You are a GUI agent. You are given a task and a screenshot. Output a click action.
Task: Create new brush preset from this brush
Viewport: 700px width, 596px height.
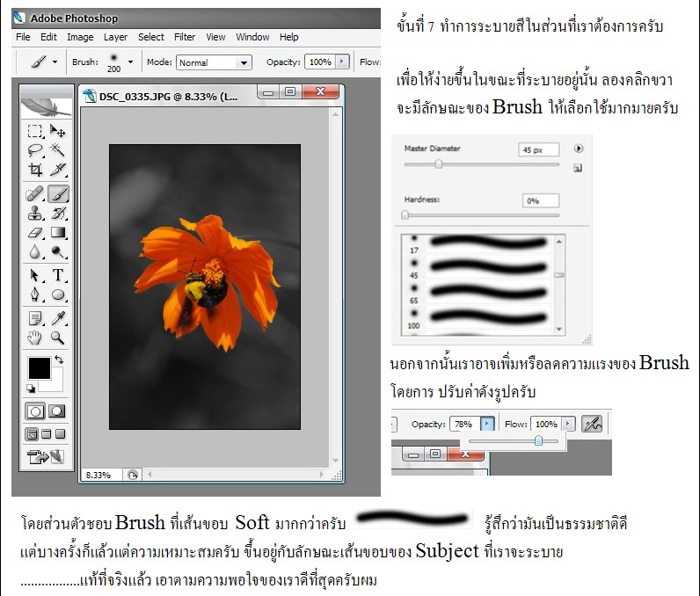tap(578, 168)
